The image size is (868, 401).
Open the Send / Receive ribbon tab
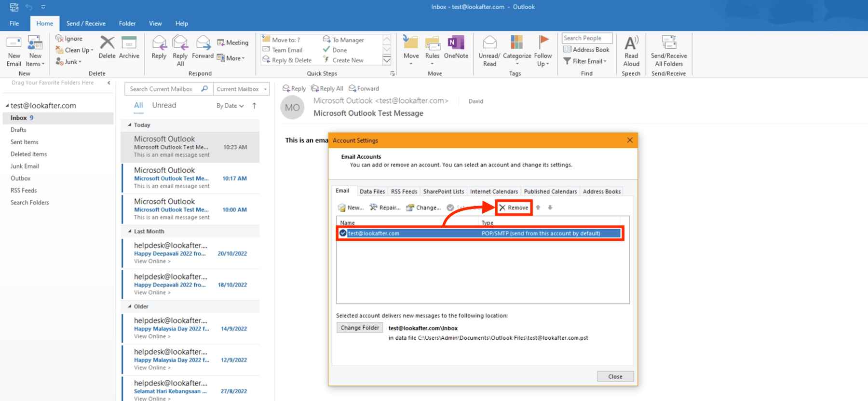click(x=86, y=23)
